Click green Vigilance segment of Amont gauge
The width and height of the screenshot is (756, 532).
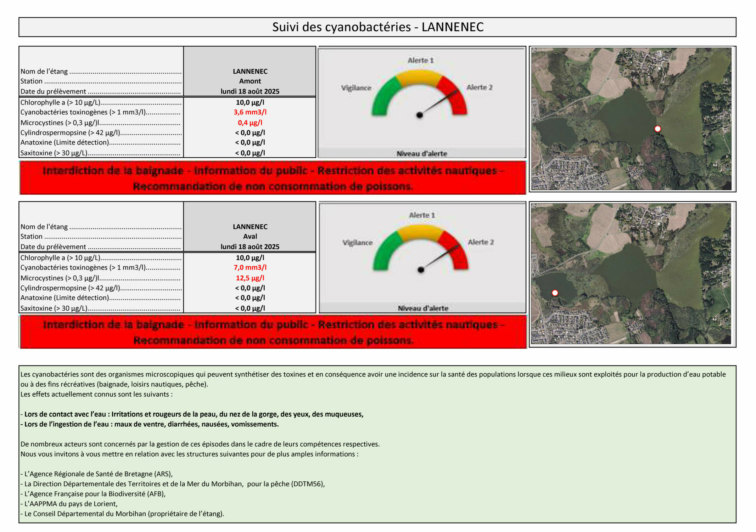click(x=383, y=96)
